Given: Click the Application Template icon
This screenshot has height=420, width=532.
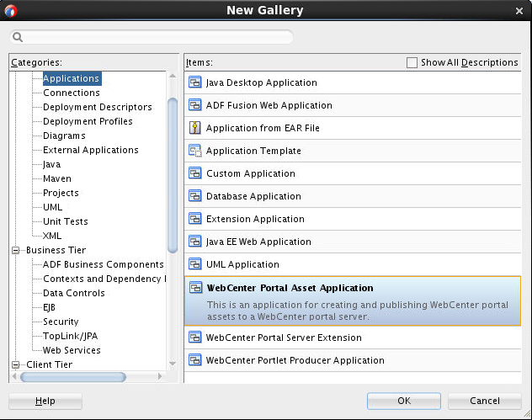Looking at the screenshot, I should (x=195, y=151).
